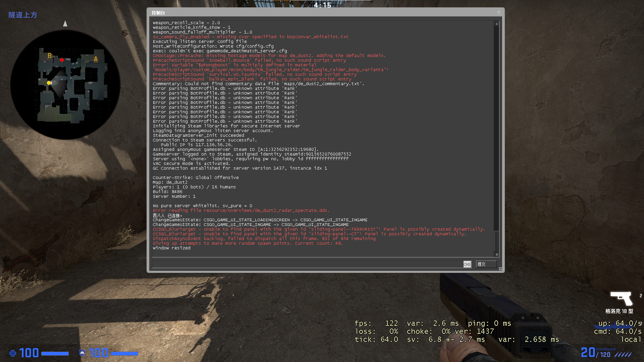The image size is (644, 362).
Task: Click the 控制台 title bar label
Action: coord(158,13)
